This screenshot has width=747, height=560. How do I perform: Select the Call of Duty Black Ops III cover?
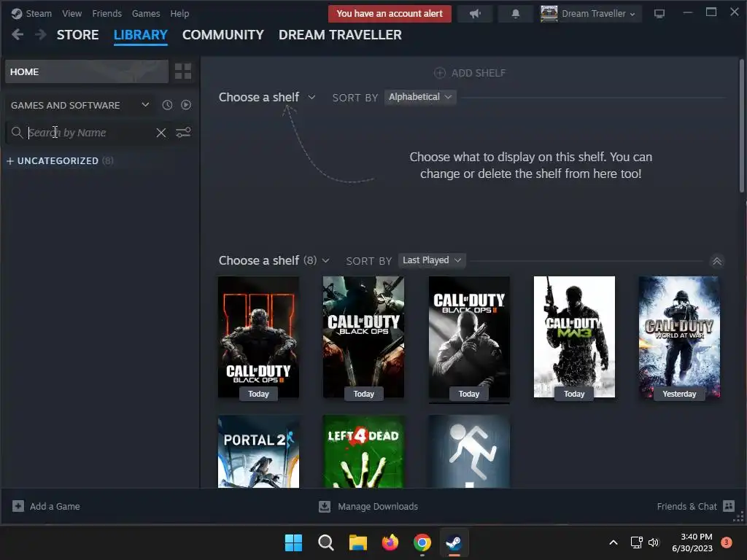(259, 337)
